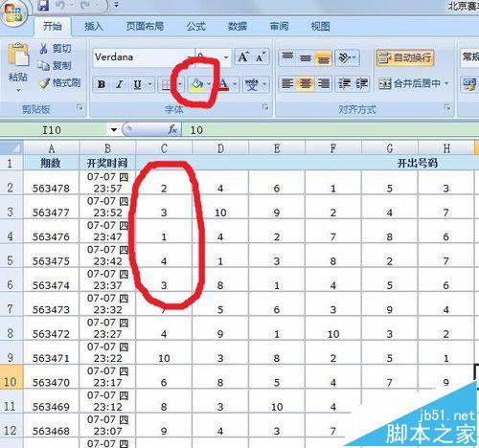The width and height of the screenshot is (479, 448).
Task: Toggle italic formatting
Action: point(120,84)
